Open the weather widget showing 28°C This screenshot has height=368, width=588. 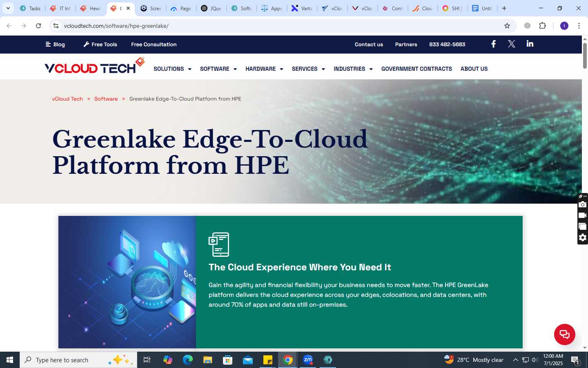pos(474,360)
